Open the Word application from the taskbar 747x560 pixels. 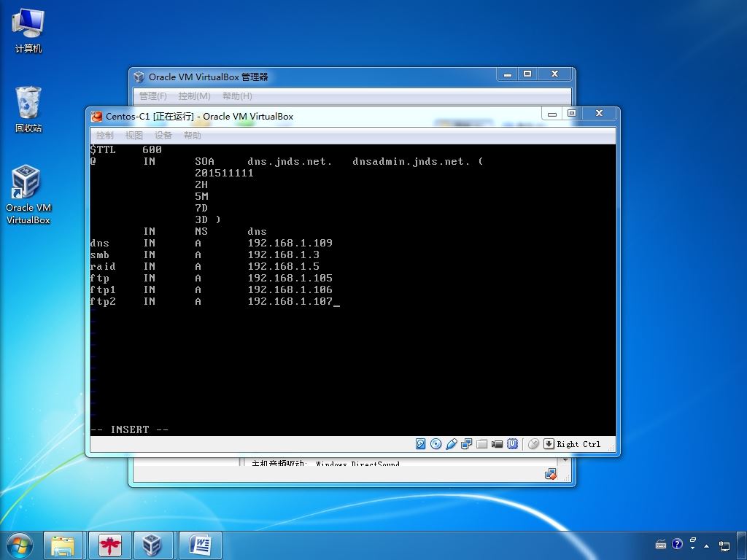200,545
